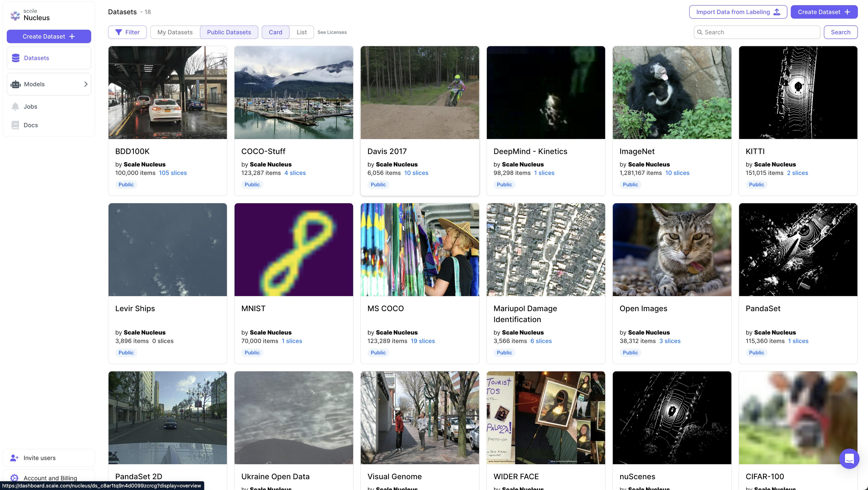The image size is (868, 490).
Task: Select the Card layout option
Action: pos(275,32)
